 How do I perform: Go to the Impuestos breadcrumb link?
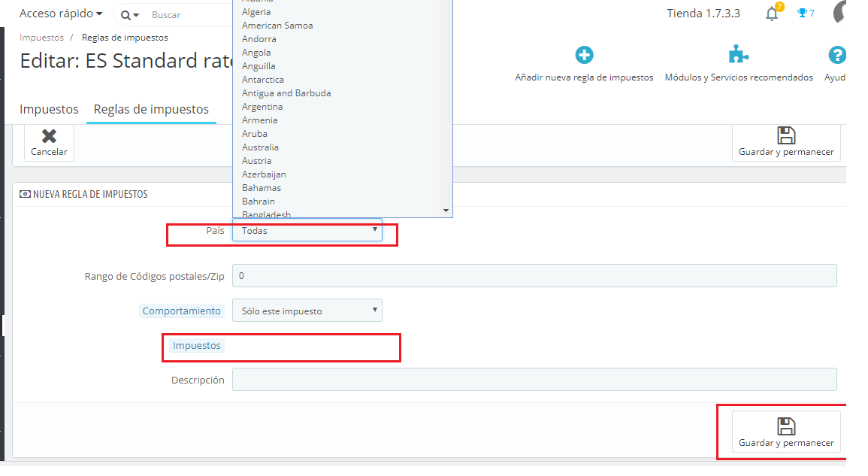(41, 38)
